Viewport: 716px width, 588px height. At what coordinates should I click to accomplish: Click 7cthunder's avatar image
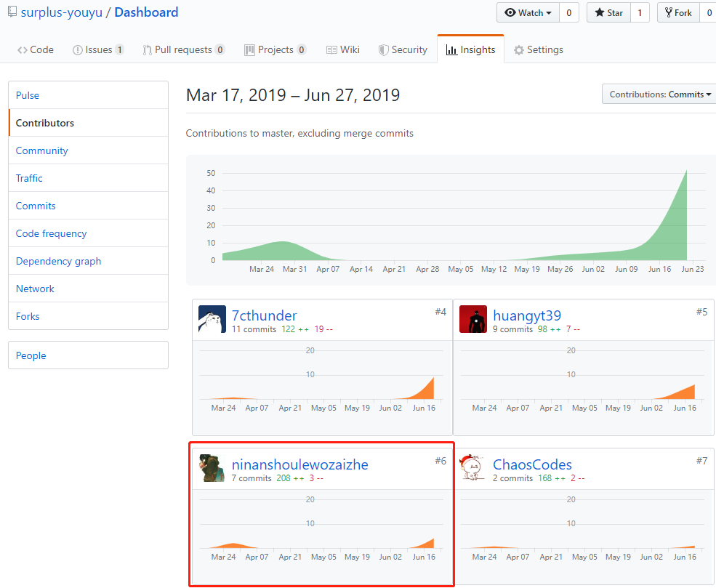212,320
